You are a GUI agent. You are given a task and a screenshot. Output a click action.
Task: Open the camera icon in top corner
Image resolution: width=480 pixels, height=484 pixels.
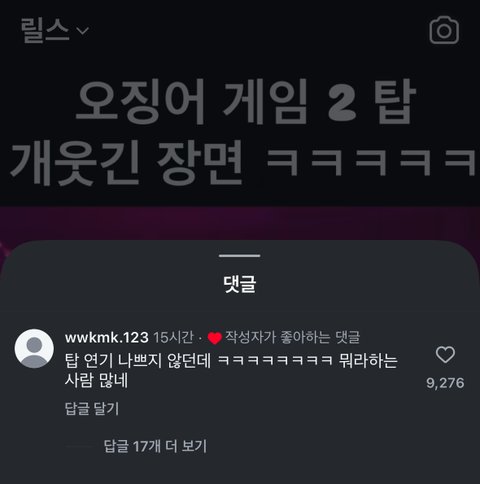click(444, 30)
